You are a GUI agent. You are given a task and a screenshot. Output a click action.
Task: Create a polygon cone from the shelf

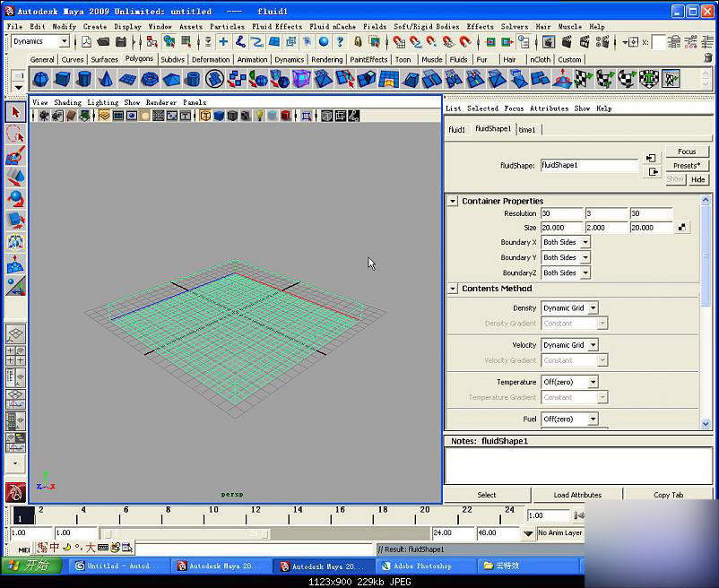pyautogui.click(x=106, y=79)
